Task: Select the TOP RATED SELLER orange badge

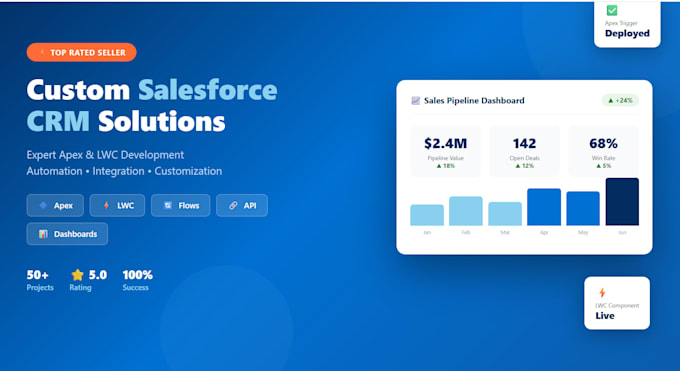Action: point(82,53)
